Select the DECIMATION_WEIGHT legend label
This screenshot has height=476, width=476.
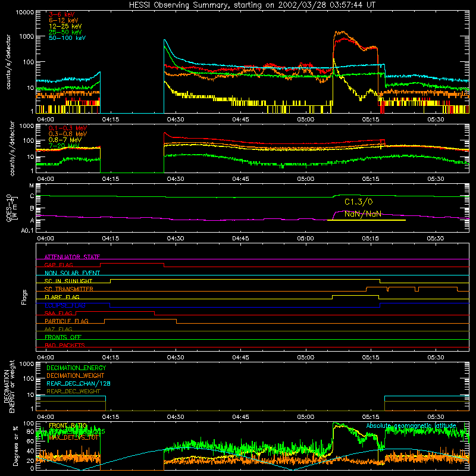(76, 375)
